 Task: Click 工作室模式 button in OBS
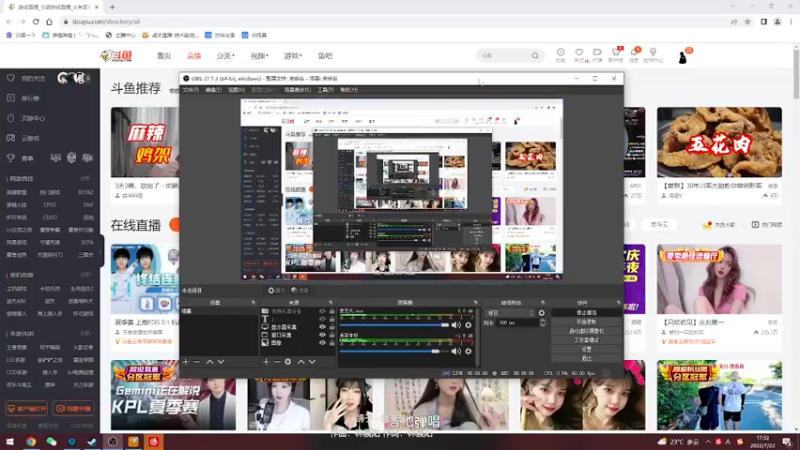pyautogui.click(x=586, y=340)
